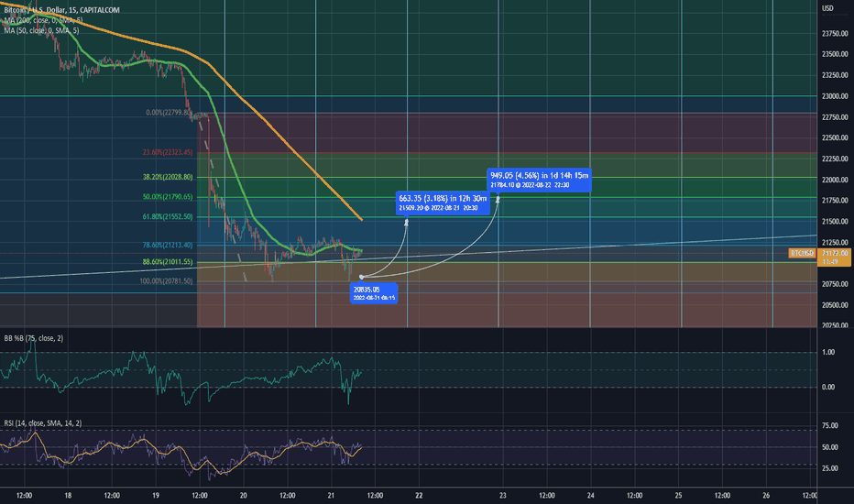Select arrowhead below the 949.05 tooltip
854x504 pixels.
click(498, 200)
